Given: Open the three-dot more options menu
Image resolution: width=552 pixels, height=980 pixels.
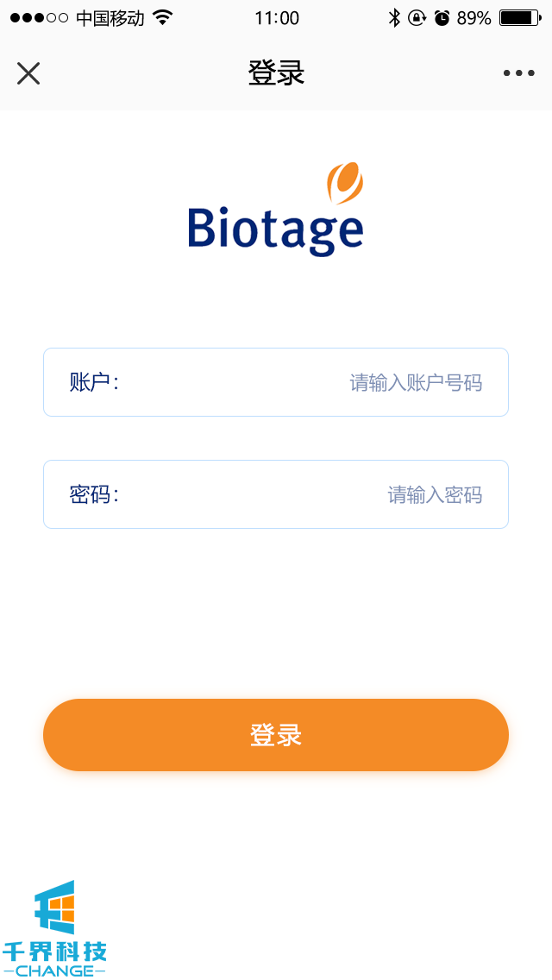Looking at the screenshot, I should pyautogui.click(x=518, y=73).
